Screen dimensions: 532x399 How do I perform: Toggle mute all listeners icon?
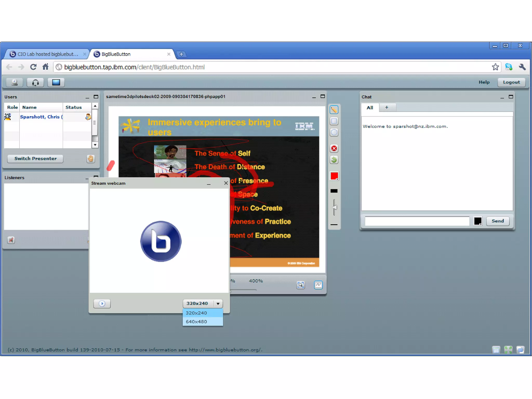click(11, 240)
